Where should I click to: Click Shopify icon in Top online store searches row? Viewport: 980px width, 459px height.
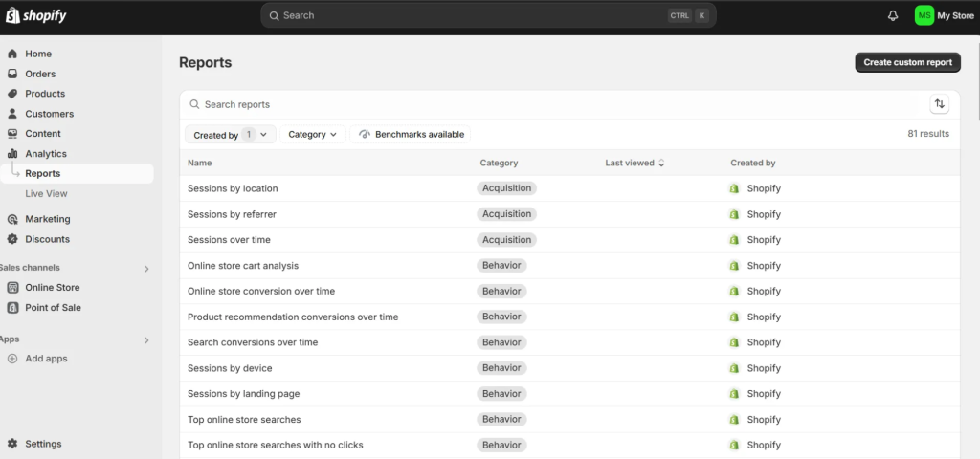(x=734, y=420)
